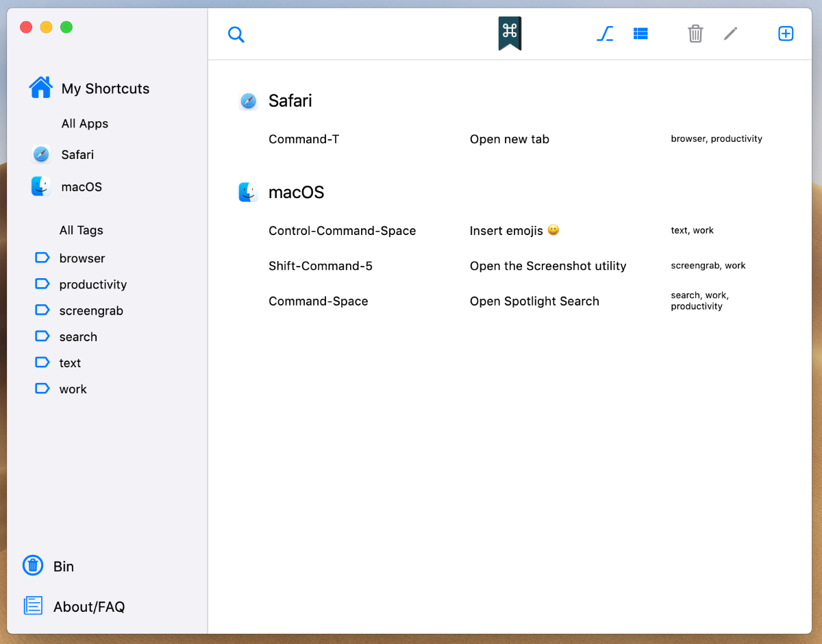Click Safari icon in the main list header
The image size is (822, 644).
point(248,101)
